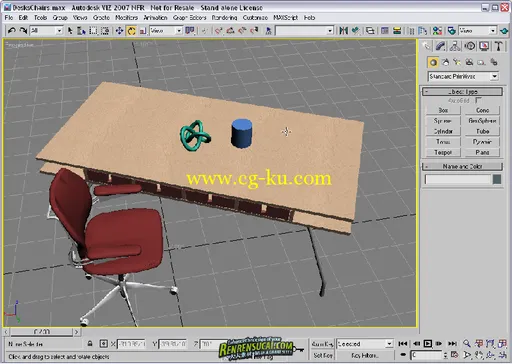Activate the Select and Rotate tool
This screenshot has width=512, height=364.
click(x=131, y=31)
